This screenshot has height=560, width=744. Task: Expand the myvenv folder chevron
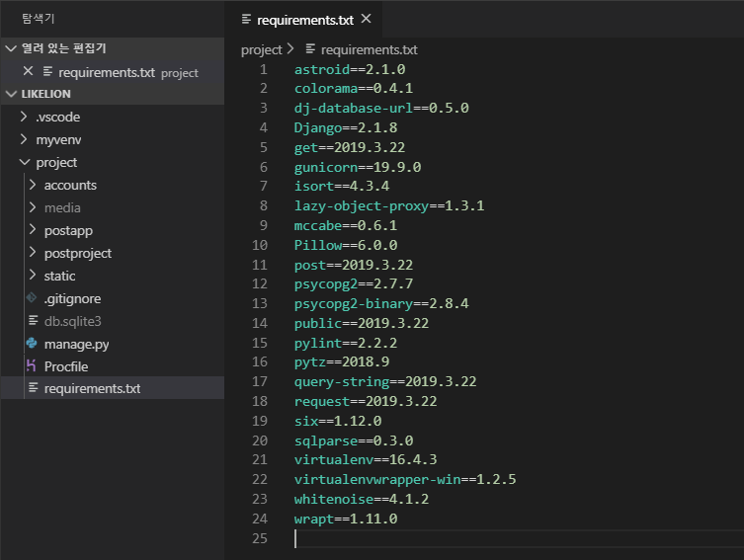[x=24, y=139]
